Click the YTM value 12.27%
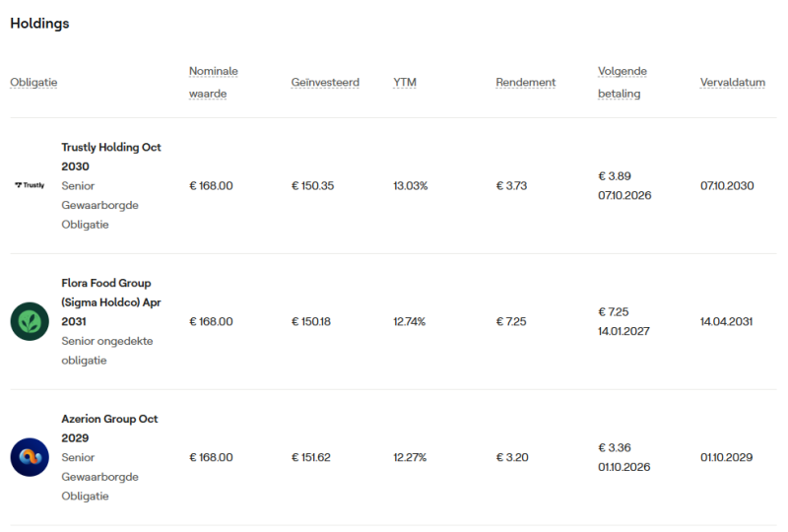 tap(410, 457)
